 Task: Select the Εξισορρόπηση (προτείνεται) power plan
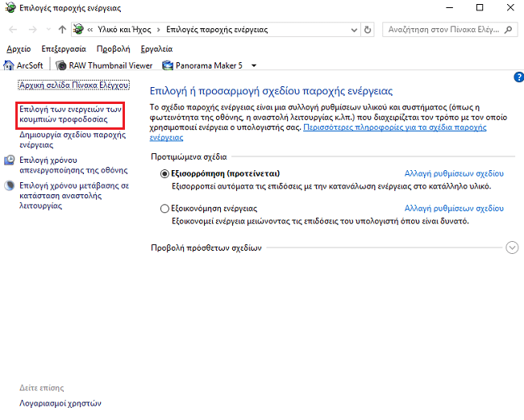point(165,173)
